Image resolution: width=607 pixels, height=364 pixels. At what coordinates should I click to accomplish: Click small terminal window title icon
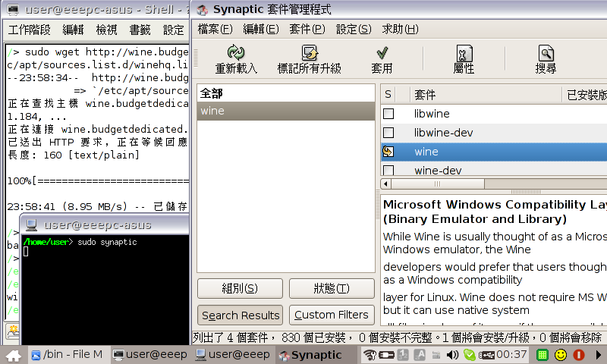(31, 224)
